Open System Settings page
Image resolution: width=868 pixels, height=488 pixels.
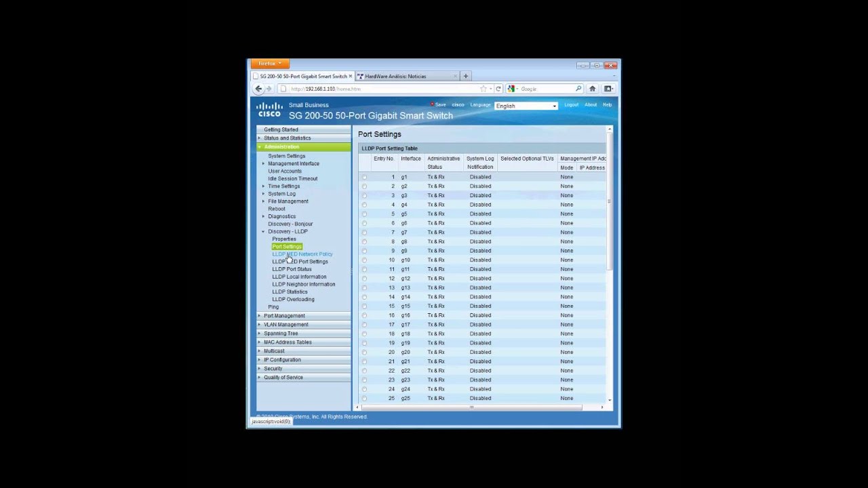coord(286,156)
